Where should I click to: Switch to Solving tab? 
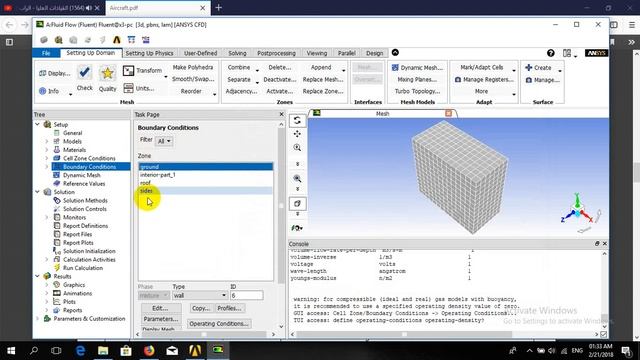click(237, 53)
